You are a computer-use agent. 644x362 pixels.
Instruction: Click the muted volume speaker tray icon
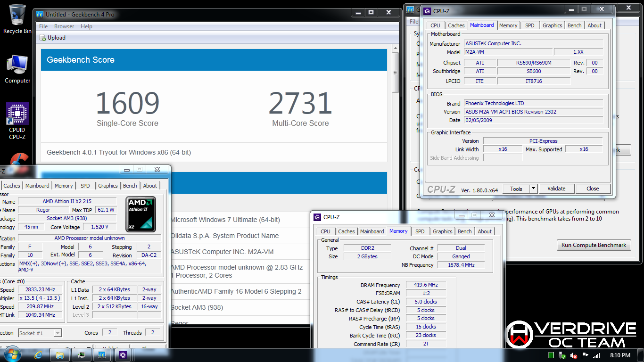tap(574, 355)
